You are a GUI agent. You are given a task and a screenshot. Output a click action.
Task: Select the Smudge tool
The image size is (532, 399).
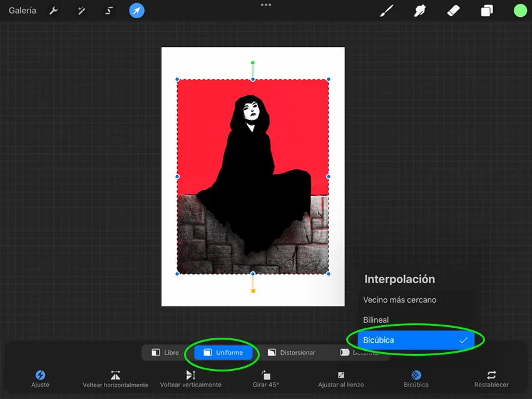420,11
